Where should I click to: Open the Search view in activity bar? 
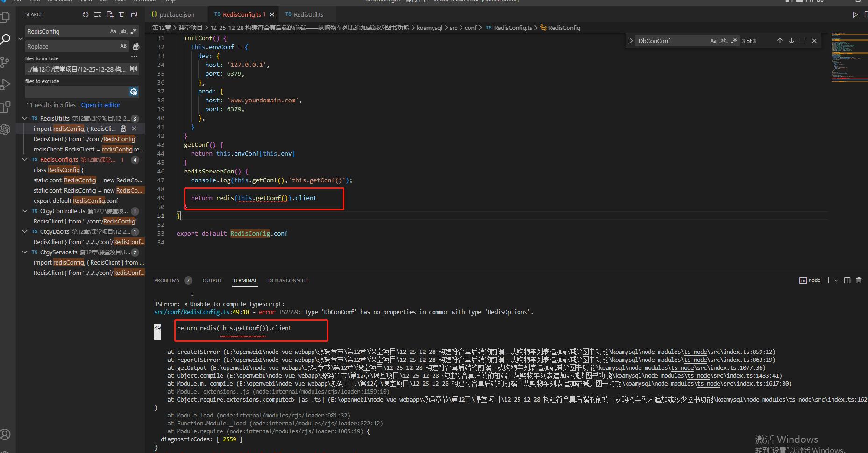pyautogui.click(x=5, y=40)
